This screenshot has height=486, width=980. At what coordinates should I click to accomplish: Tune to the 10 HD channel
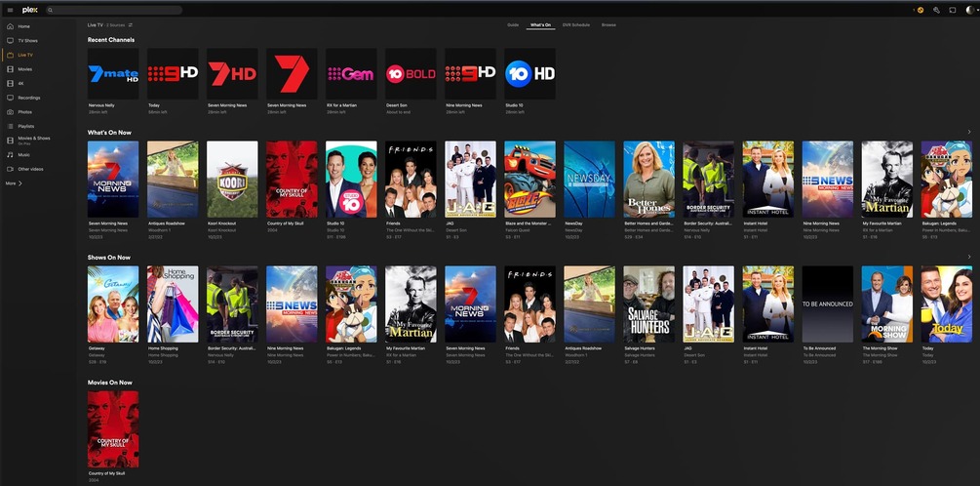point(530,74)
